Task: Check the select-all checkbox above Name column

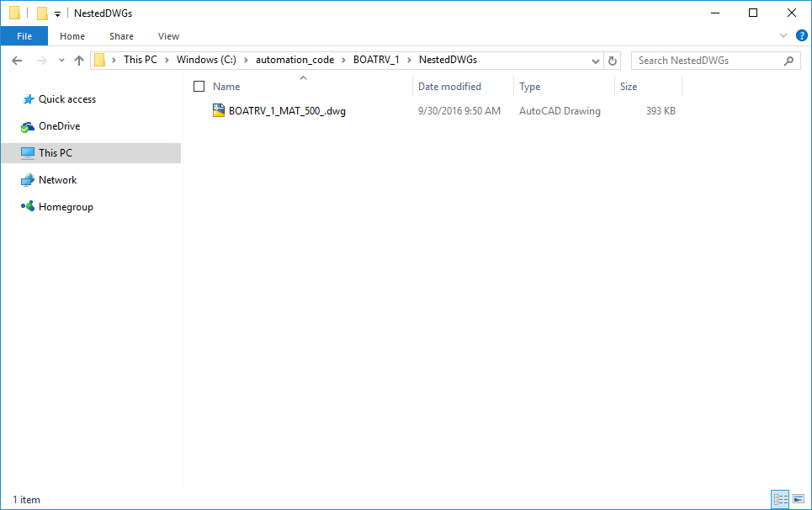Action: tap(199, 86)
